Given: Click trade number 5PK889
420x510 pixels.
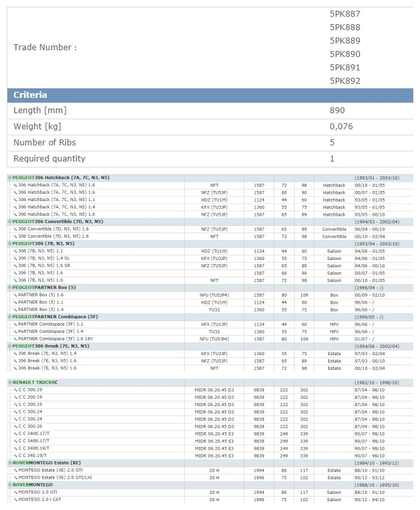Looking at the screenshot, I should click(x=345, y=41).
